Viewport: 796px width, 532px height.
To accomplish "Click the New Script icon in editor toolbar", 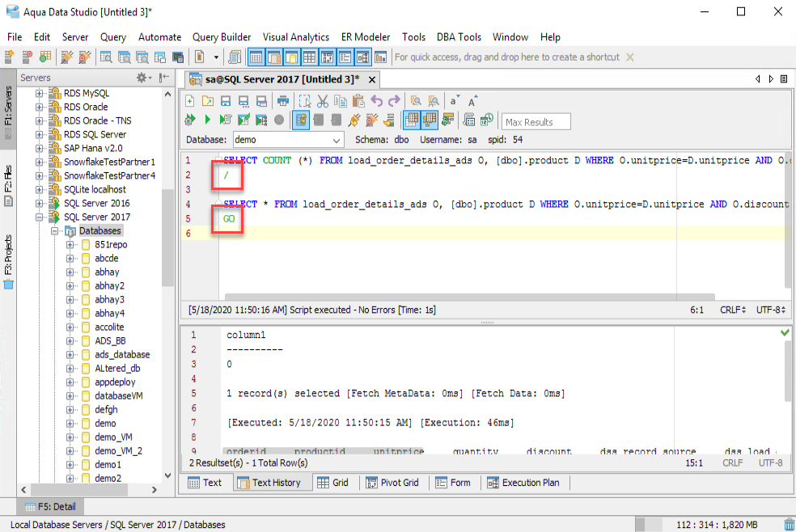I will (189, 101).
